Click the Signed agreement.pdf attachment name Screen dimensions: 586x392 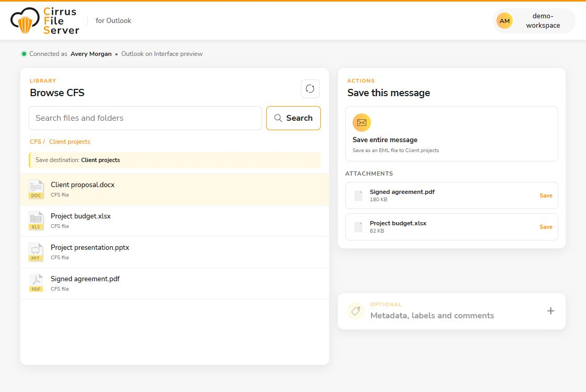[x=402, y=192]
